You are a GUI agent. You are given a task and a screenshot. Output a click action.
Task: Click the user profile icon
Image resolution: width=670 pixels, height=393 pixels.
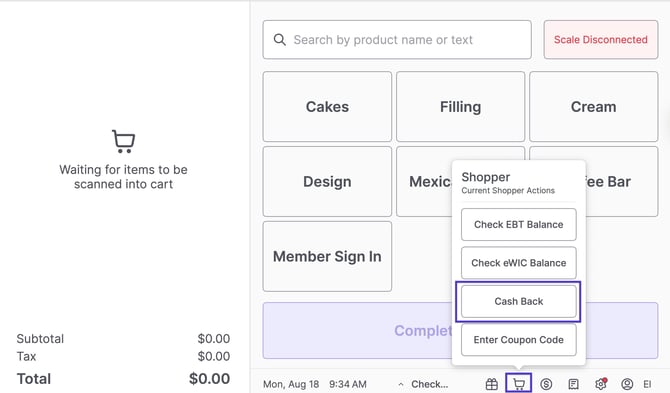[627, 384]
